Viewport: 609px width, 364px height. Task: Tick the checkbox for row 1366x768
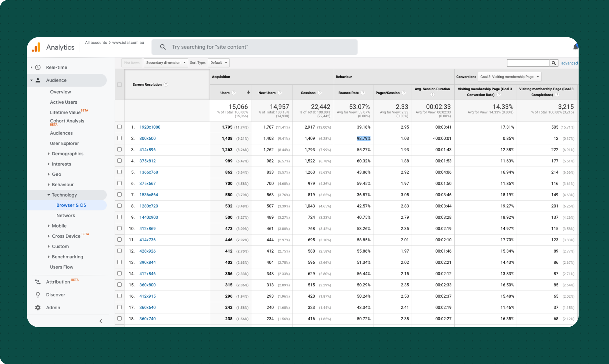(x=119, y=172)
